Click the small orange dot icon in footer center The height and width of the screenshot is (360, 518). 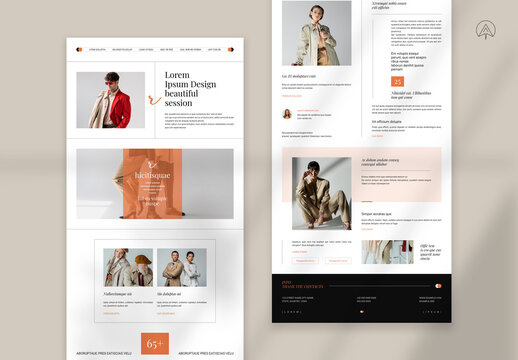tap(362, 312)
